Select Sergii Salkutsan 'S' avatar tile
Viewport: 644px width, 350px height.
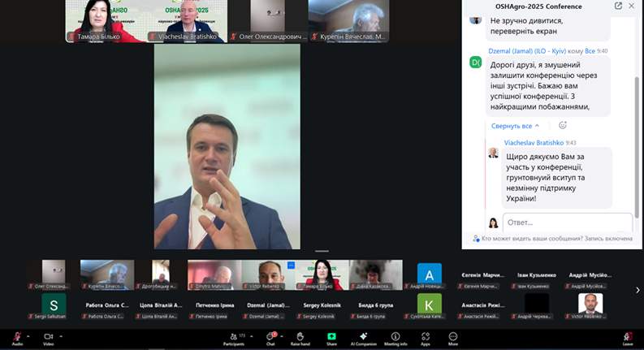click(x=54, y=306)
